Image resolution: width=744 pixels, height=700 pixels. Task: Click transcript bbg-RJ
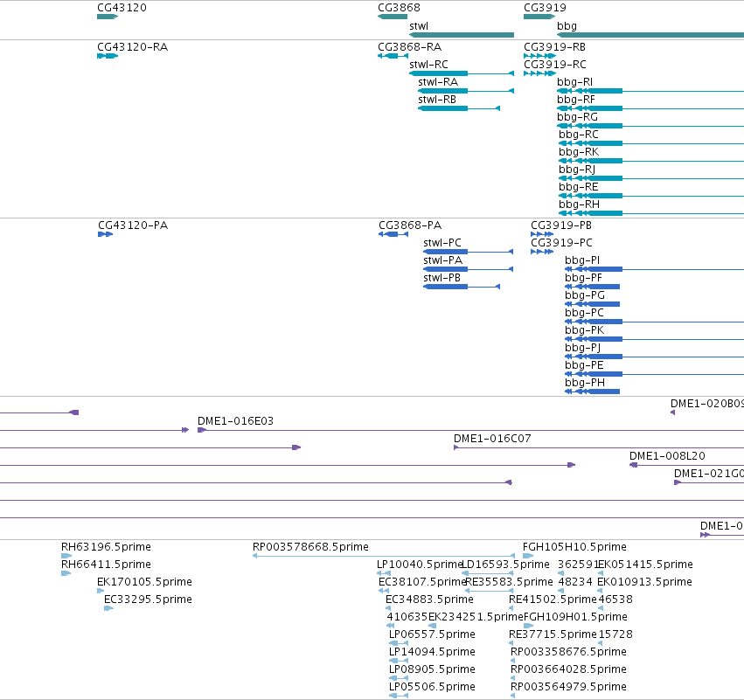click(x=576, y=170)
